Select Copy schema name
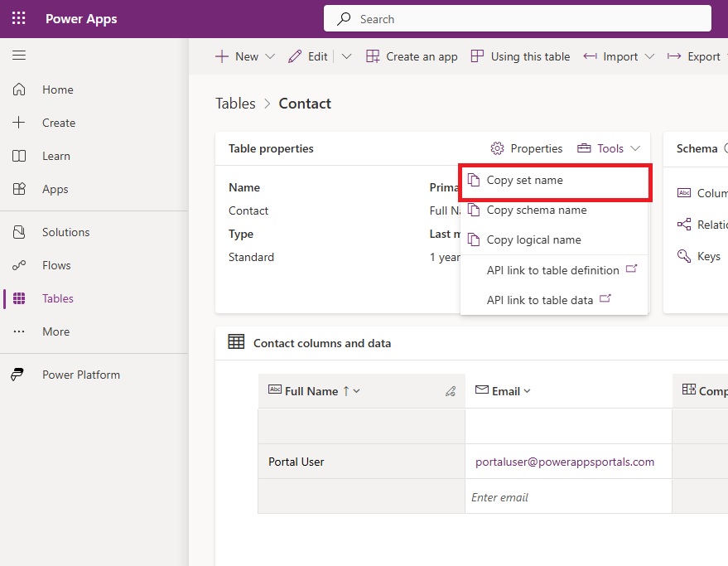The width and height of the screenshot is (728, 566). [x=554, y=210]
